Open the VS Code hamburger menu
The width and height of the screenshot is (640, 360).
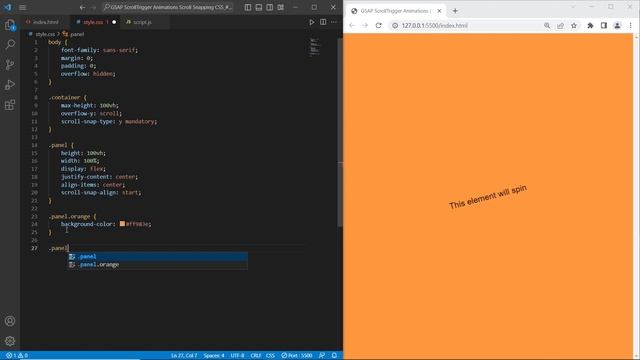pyautogui.click(x=23, y=7)
